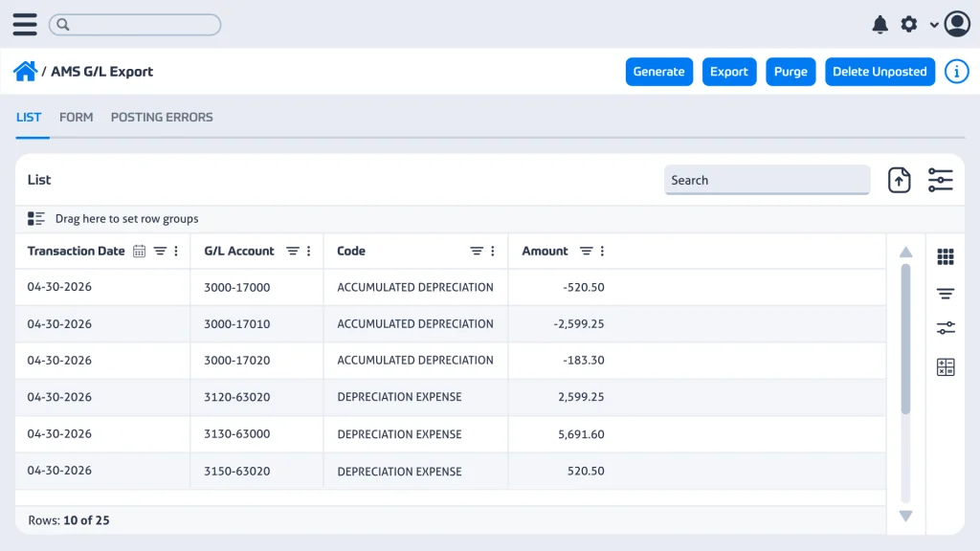The width and height of the screenshot is (980, 551).
Task: Switch to the FORM tab
Action: point(77,117)
